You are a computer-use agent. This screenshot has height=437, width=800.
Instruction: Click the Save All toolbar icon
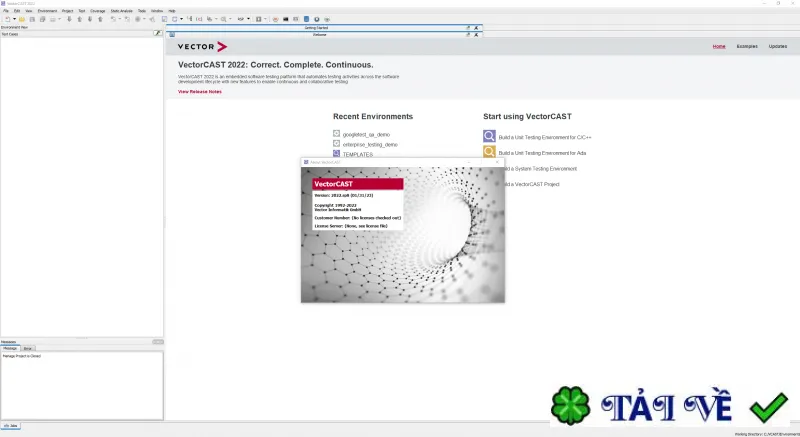(x=43, y=19)
